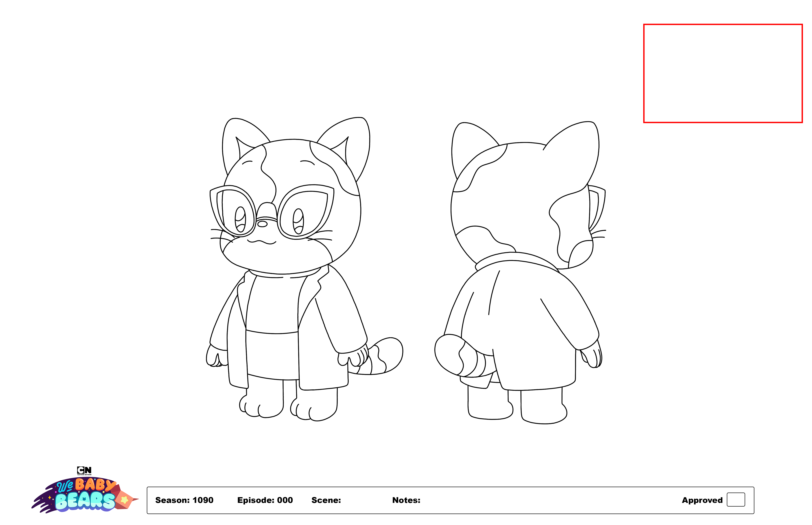The width and height of the screenshot is (812, 525).
Task: Click the Episode: 000 field
Action: [x=265, y=500]
